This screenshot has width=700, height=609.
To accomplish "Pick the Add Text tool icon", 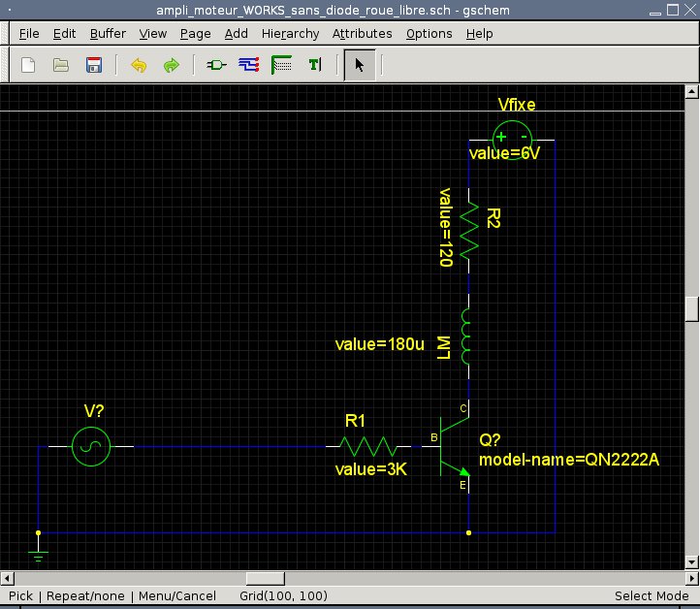I will point(314,65).
